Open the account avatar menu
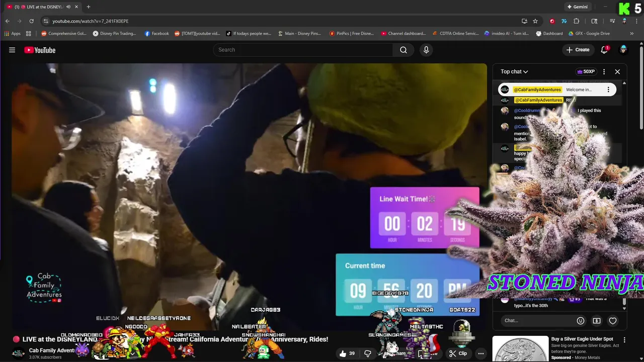Screen dimensions: 644x362 click(623, 50)
